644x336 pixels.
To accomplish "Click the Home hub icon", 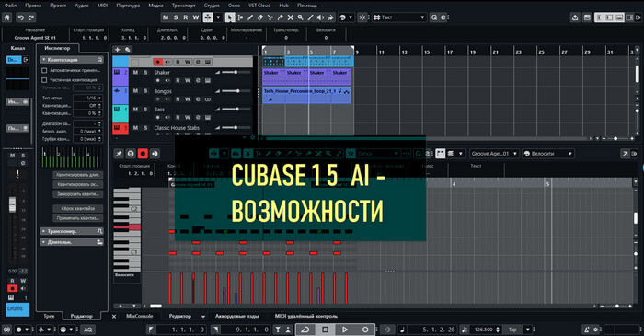I will pyautogui.click(x=7, y=17).
